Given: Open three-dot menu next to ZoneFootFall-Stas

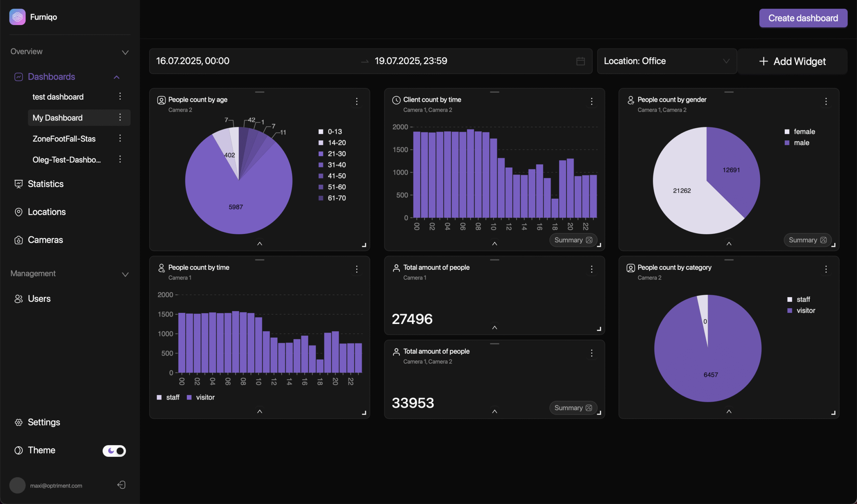Looking at the screenshot, I should 120,139.
